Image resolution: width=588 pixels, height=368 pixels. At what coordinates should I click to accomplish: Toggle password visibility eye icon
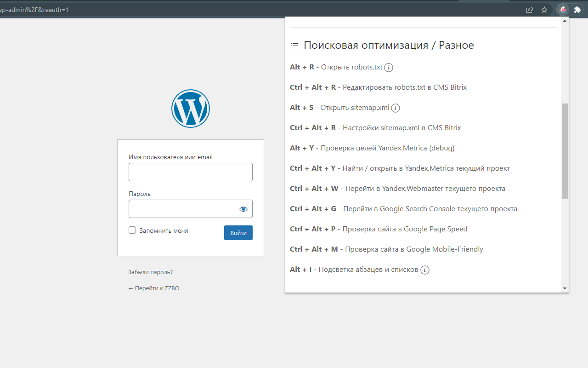pyautogui.click(x=243, y=209)
